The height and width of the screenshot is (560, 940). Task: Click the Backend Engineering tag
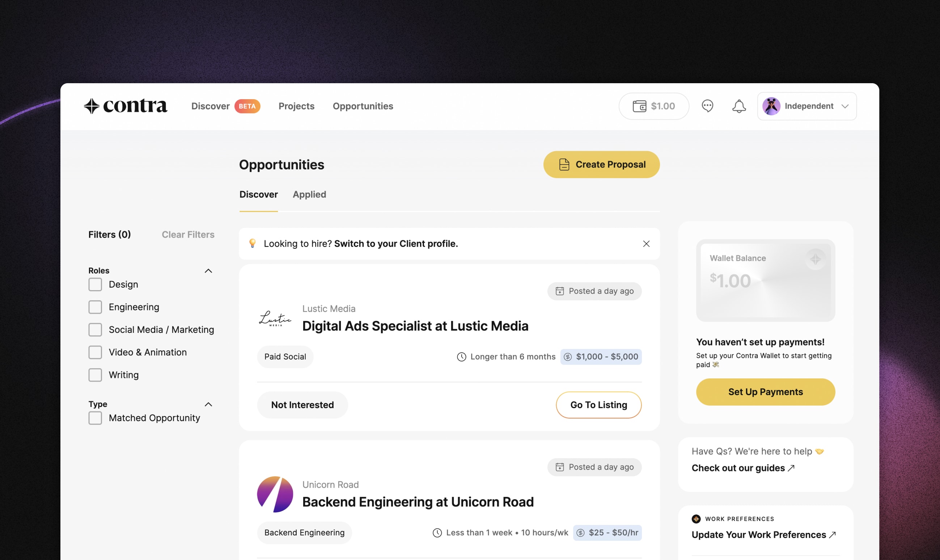(x=304, y=533)
